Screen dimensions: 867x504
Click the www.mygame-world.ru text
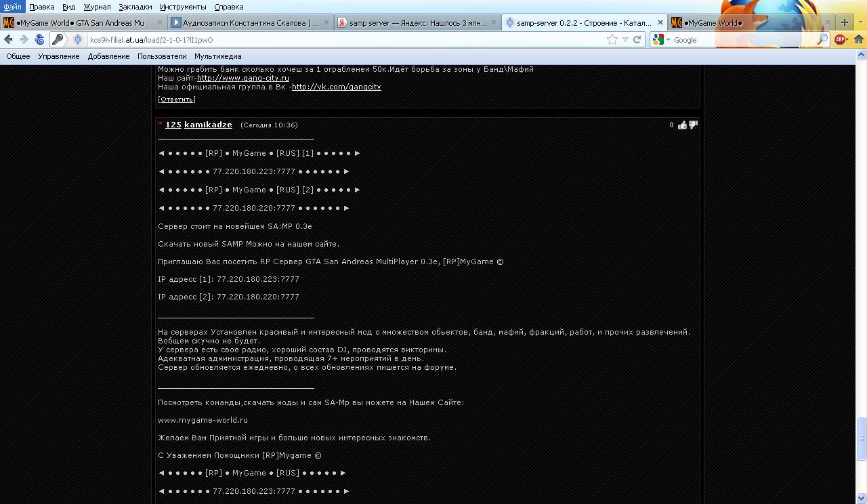coord(203,420)
